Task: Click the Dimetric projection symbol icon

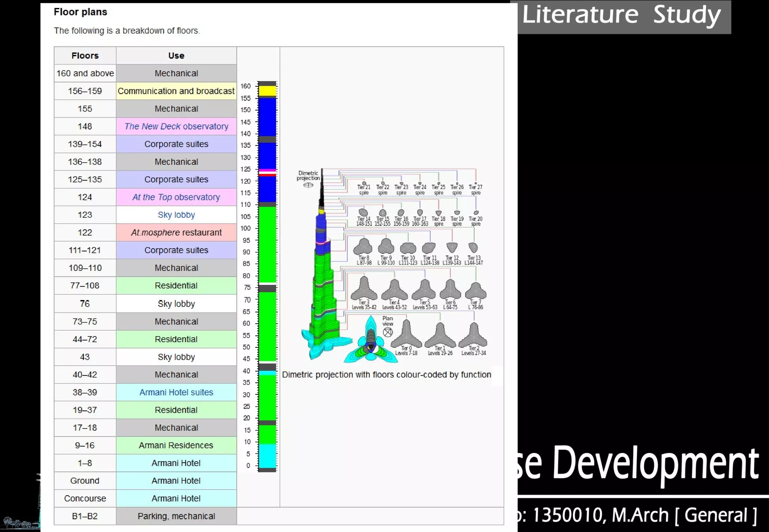Action: pyautogui.click(x=308, y=185)
